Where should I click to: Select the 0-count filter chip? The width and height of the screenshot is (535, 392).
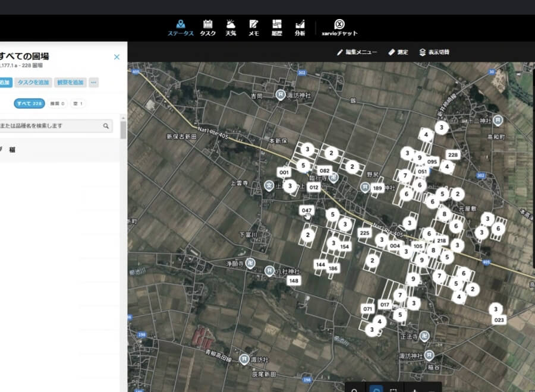point(56,103)
